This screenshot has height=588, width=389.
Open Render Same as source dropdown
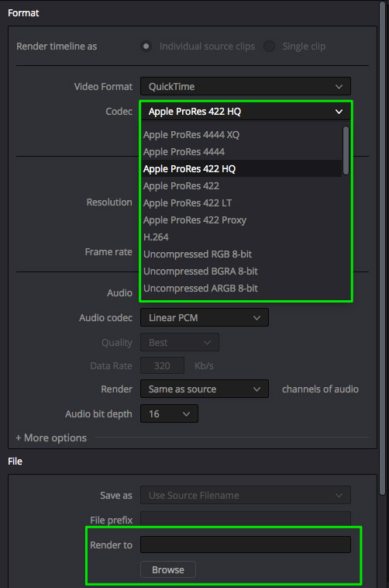click(205, 389)
